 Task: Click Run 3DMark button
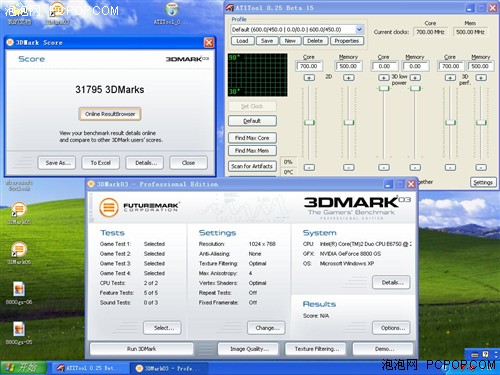[x=142, y=349]
